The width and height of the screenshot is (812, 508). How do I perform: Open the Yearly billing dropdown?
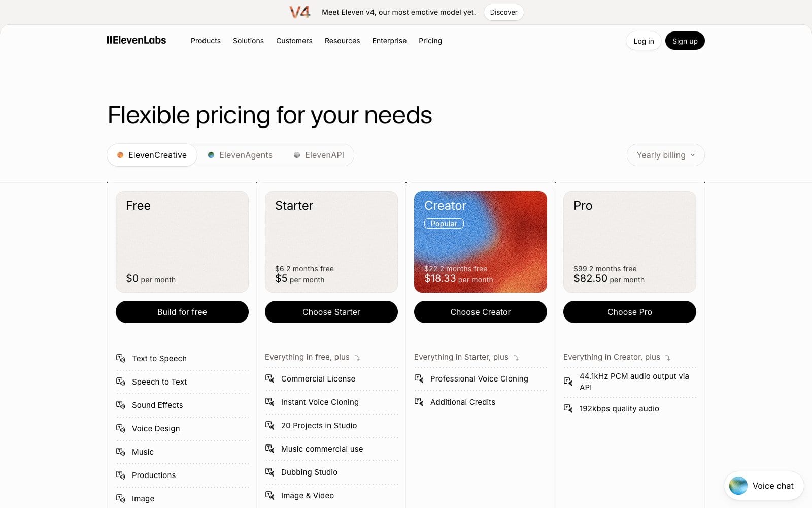point(665,155)
